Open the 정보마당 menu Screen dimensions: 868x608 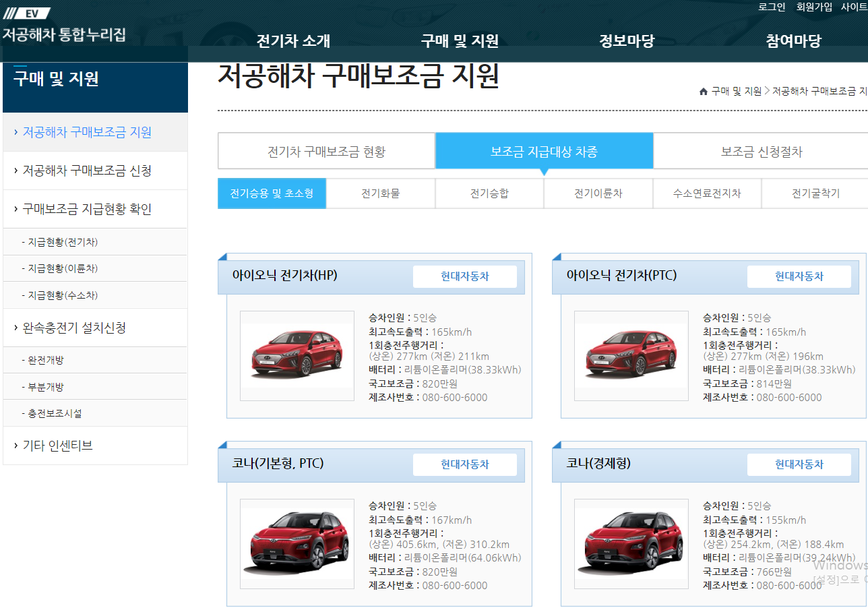(627, 41)
